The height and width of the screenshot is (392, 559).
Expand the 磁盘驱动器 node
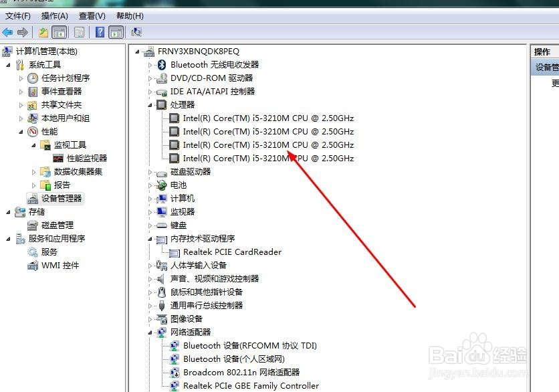click(150, 172)
